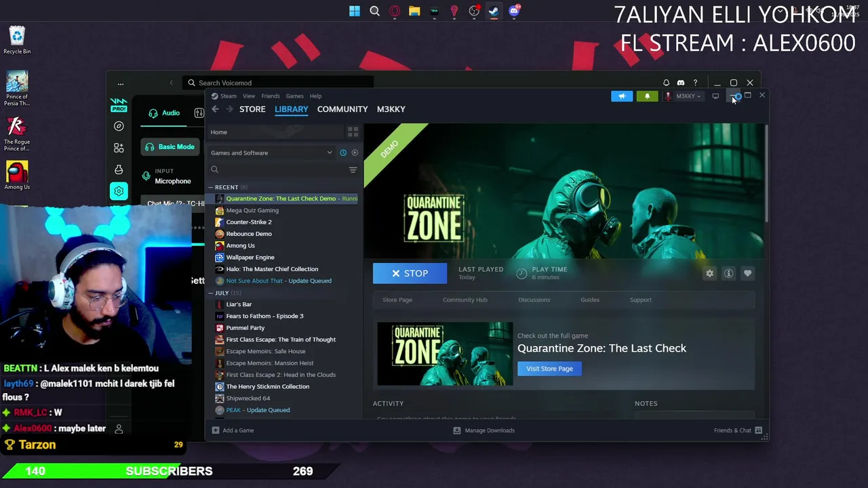The image size is (868, 488).
Task: Toggle ready-to-play filter icon in library
Action: (355, 152)
